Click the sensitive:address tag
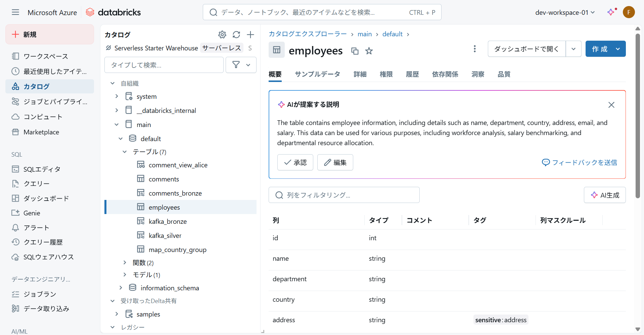This screenshot has width=644, height=335. (x=501, y=320)
